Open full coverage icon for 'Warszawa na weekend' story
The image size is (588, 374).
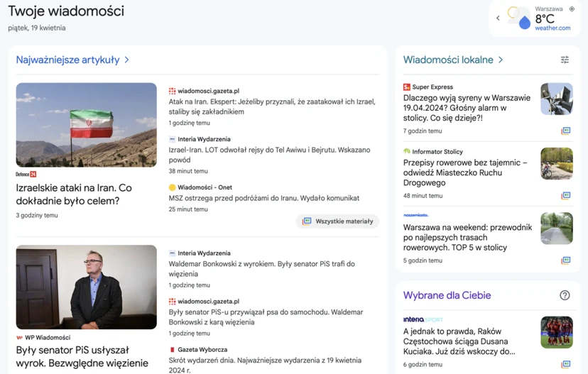(x=566, y=260)
